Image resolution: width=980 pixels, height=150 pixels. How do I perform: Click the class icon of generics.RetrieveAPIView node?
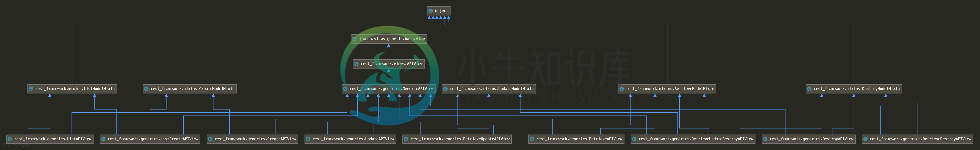(x=532, y=139)
